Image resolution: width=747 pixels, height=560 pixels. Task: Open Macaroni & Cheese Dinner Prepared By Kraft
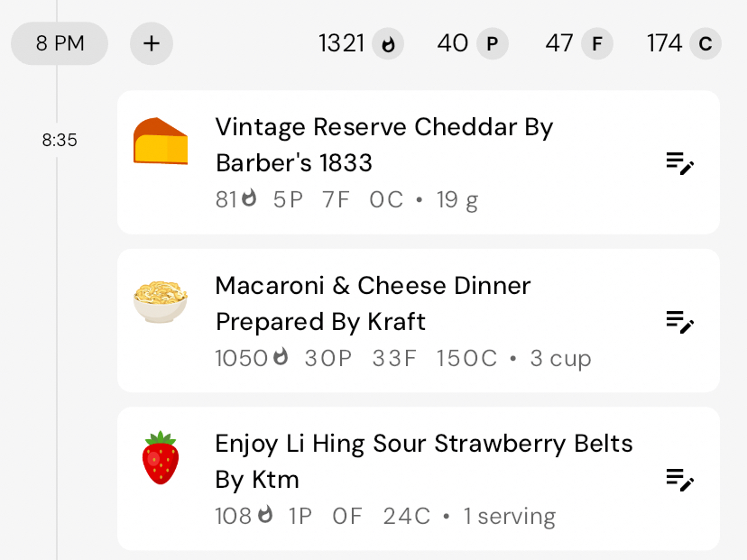(373, 303)
